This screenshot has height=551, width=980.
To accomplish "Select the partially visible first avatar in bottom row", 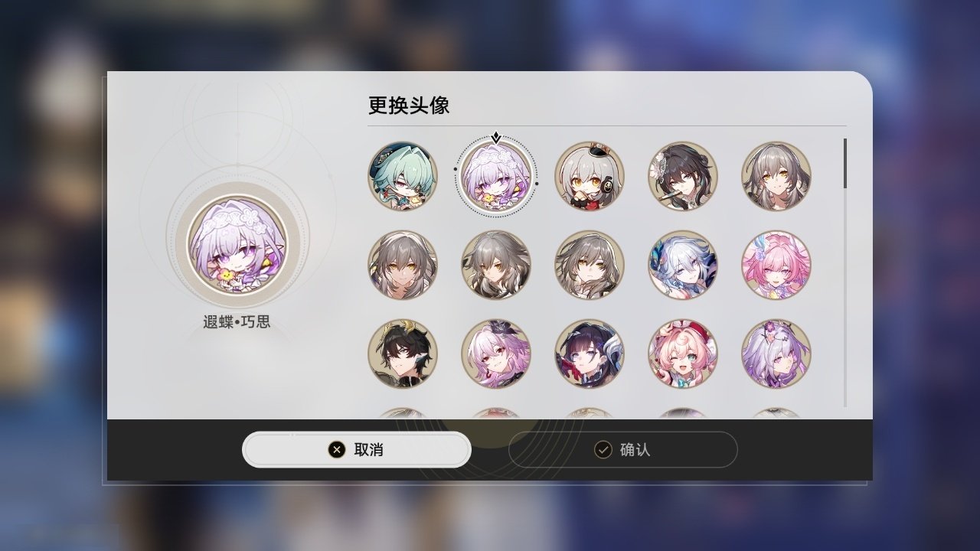I will (x=403, y=413).
